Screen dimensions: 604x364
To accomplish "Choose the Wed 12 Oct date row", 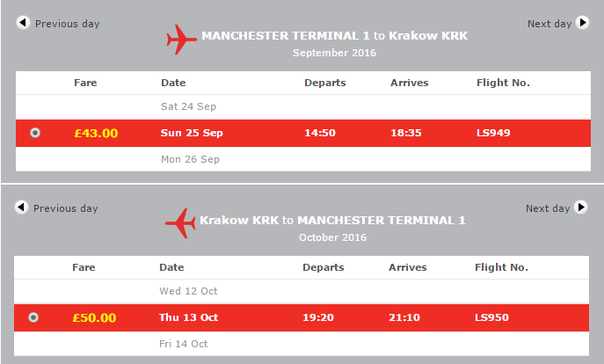I will point(302,291).
